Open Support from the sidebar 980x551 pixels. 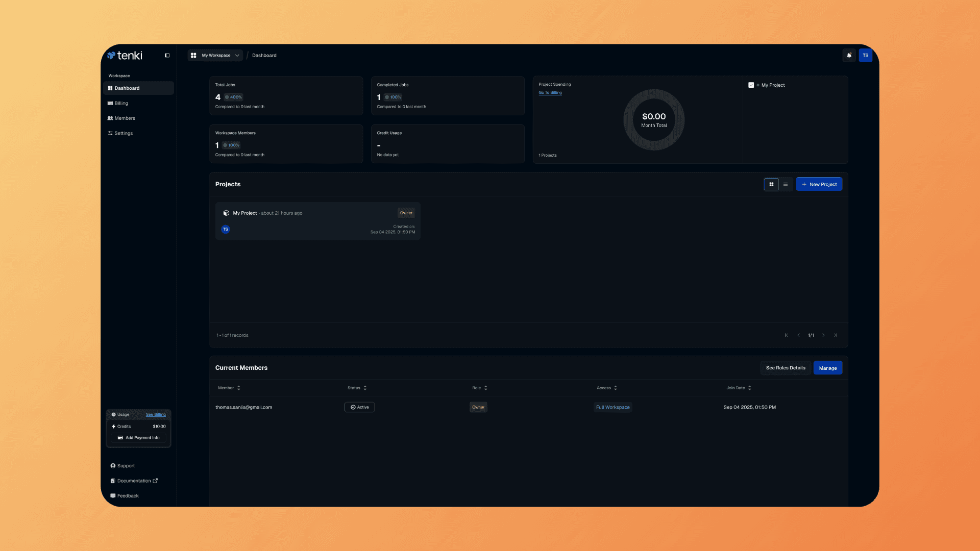point(125,465)
